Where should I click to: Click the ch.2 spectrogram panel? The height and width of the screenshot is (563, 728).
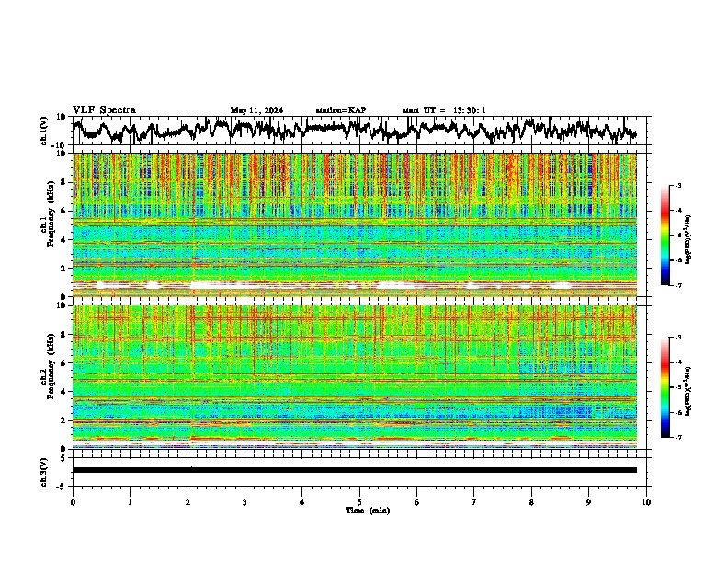point(354,377)
